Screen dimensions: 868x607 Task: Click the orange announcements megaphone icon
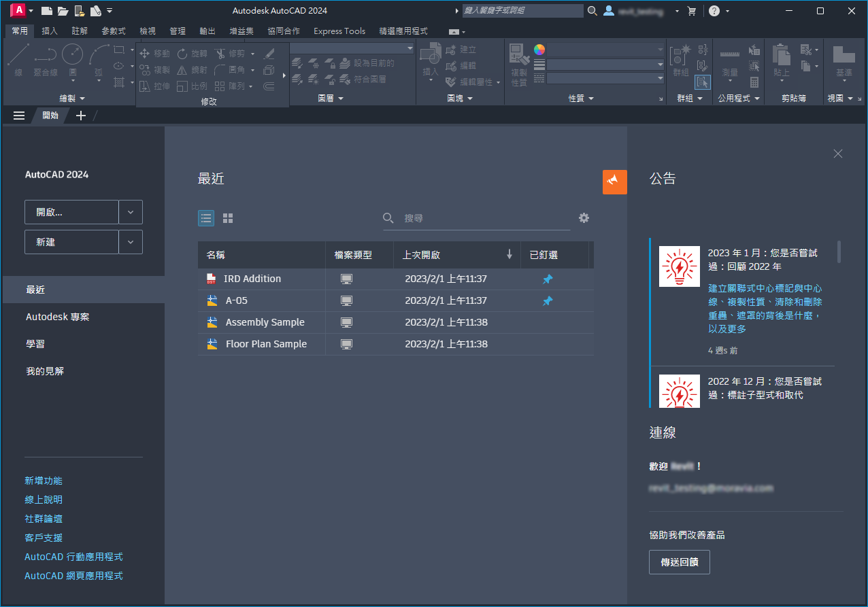tap(615, 181)
